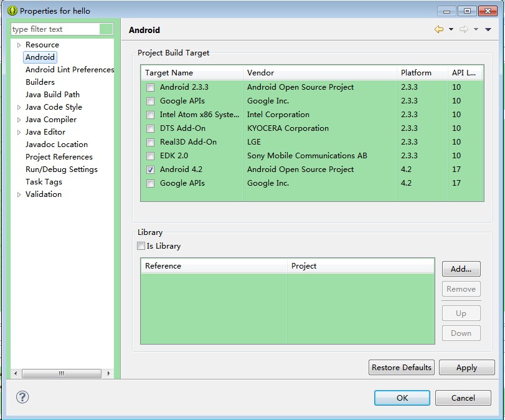Enable the Is Library checkbox
This screenshot has width=505, height=420.
point(141,246)
